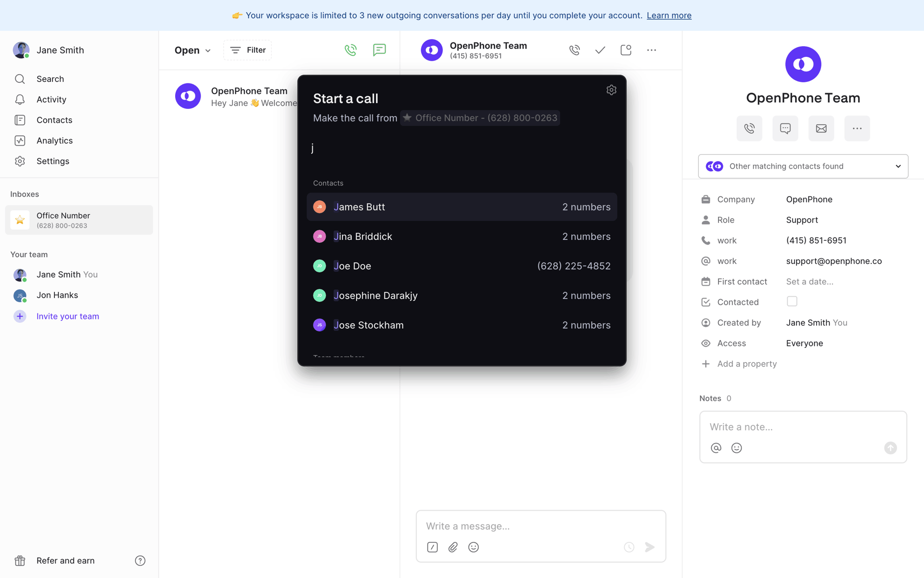Click the Search icon in sidebar
924x578 pixels.
pyautogui.click(x=20, y=79)
